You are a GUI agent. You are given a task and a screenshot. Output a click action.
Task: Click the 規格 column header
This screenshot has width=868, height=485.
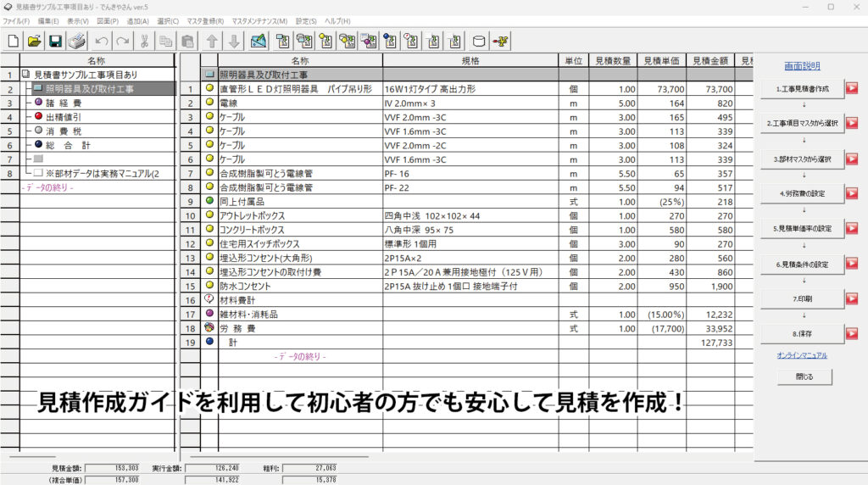470,60
